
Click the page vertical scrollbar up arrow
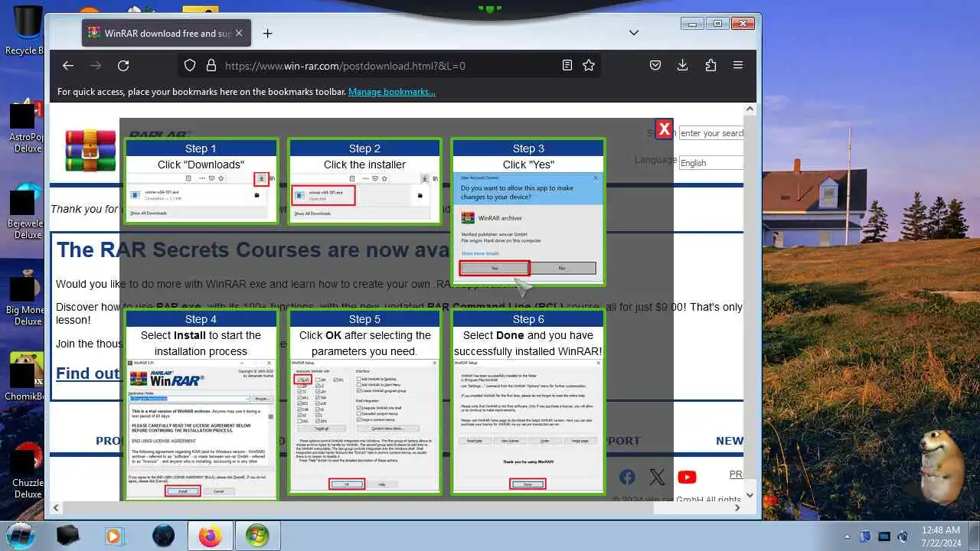[750, 109]
